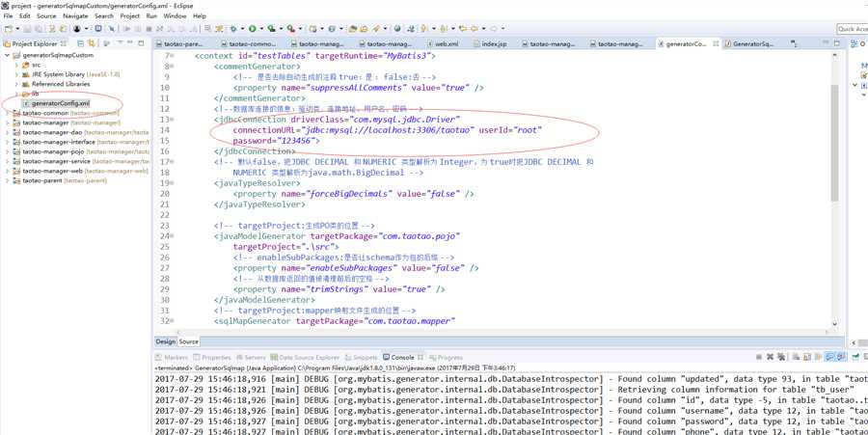Open the Edit menu
The width and height of the screenshot is (868, 435).
(25, 16)
